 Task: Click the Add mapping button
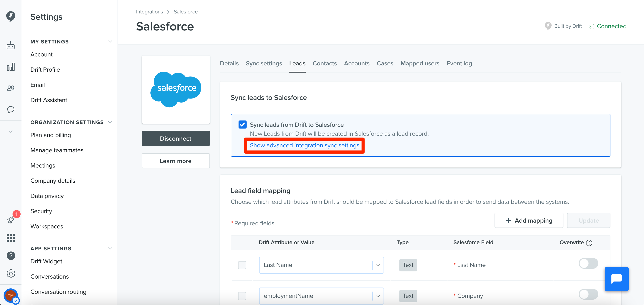coord(529,220)
